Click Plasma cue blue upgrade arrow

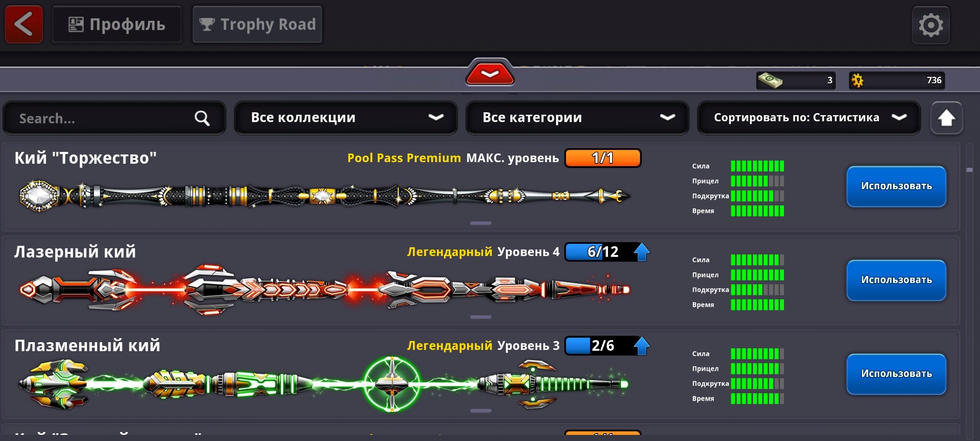(x=642, y=346)
